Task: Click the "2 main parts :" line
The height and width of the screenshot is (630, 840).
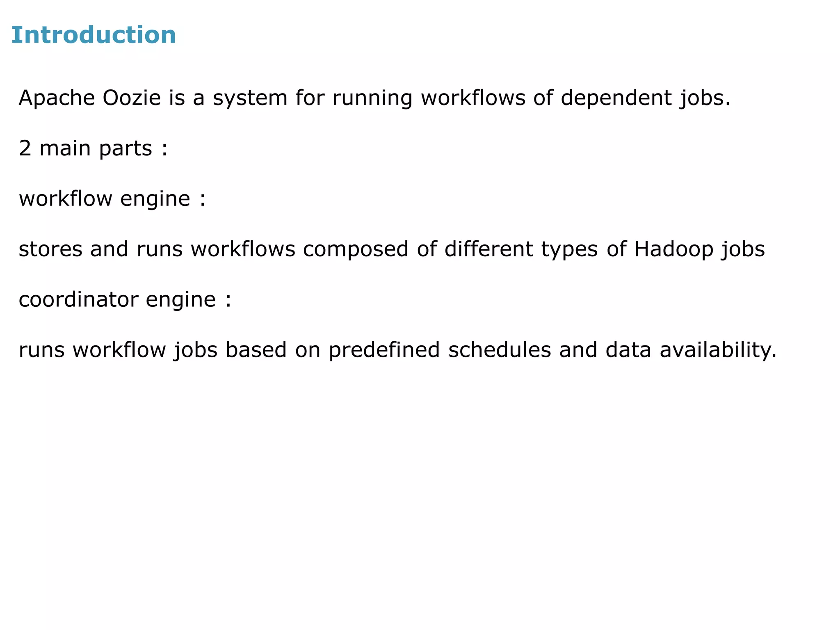Action: click(x=93, y=148)
